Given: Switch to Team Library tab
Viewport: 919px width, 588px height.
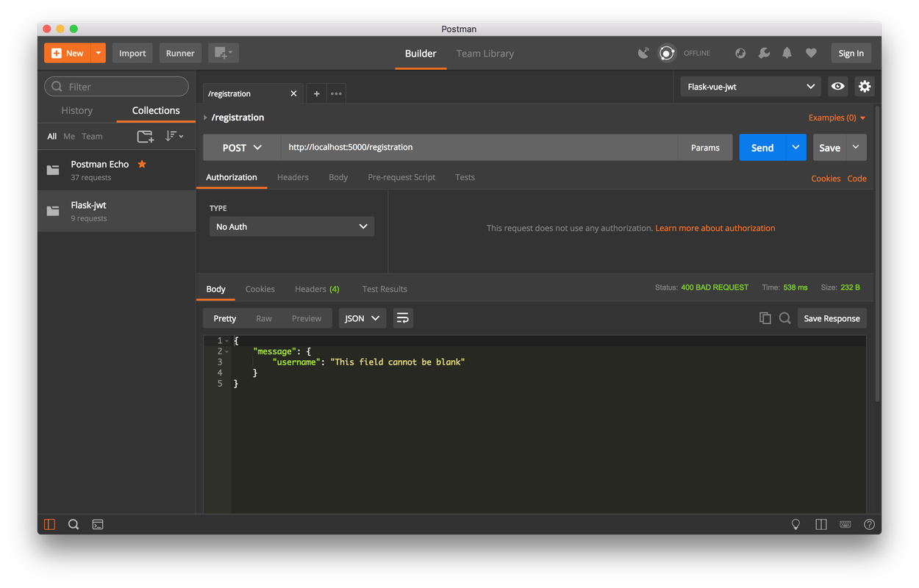Looking at the screenshot, I should tap(485, 54).
